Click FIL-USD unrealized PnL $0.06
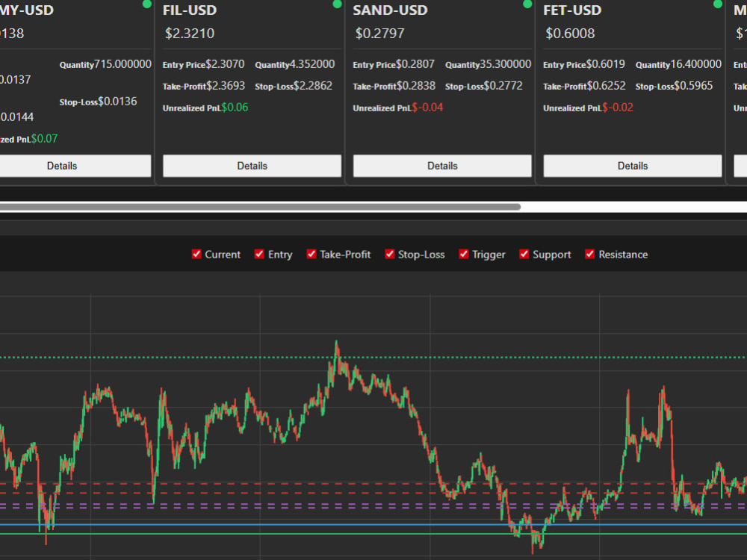 tap(235, 108)
